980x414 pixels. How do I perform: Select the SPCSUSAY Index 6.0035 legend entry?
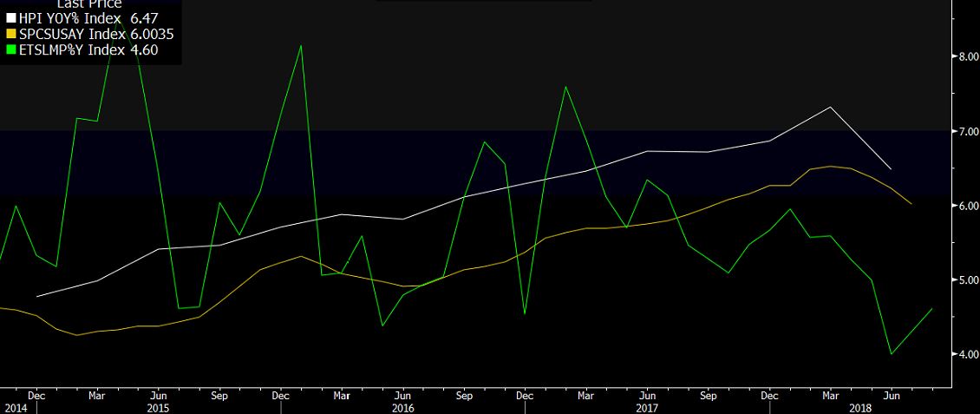pyautogui.click(x=90, y=35)
